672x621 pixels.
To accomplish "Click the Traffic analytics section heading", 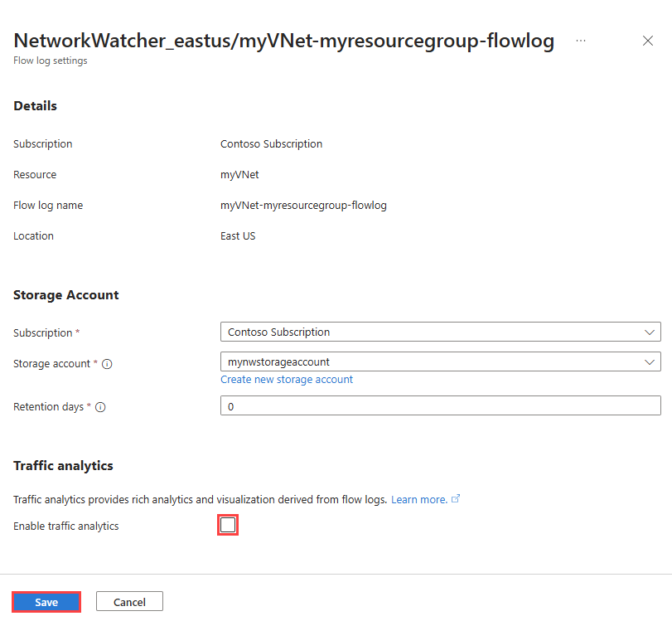I will [x=63, y=466].
